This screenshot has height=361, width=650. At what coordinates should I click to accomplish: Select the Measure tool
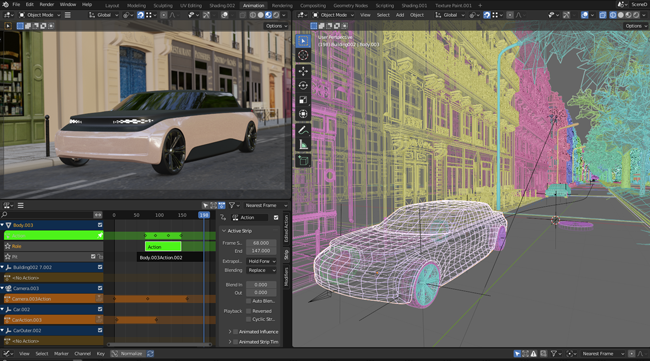point(303,144)
